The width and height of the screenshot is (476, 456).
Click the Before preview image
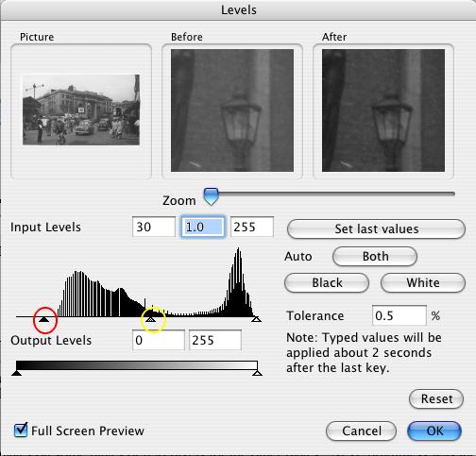(x=232, y=110)
